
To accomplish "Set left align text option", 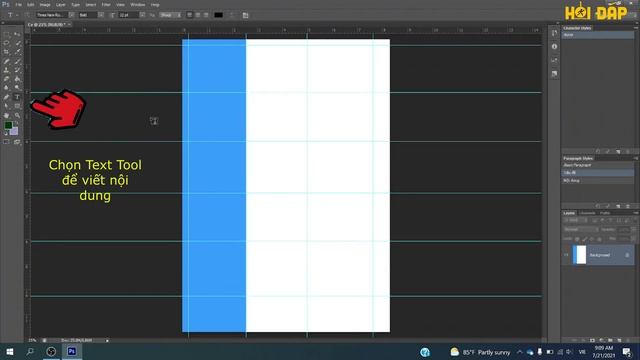I will point(189,15).
